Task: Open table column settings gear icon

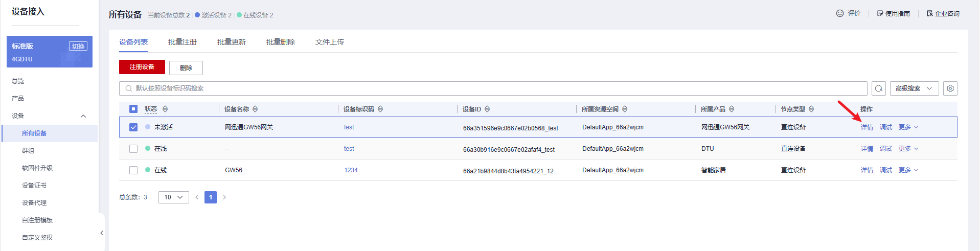Action: click(950, 88)
